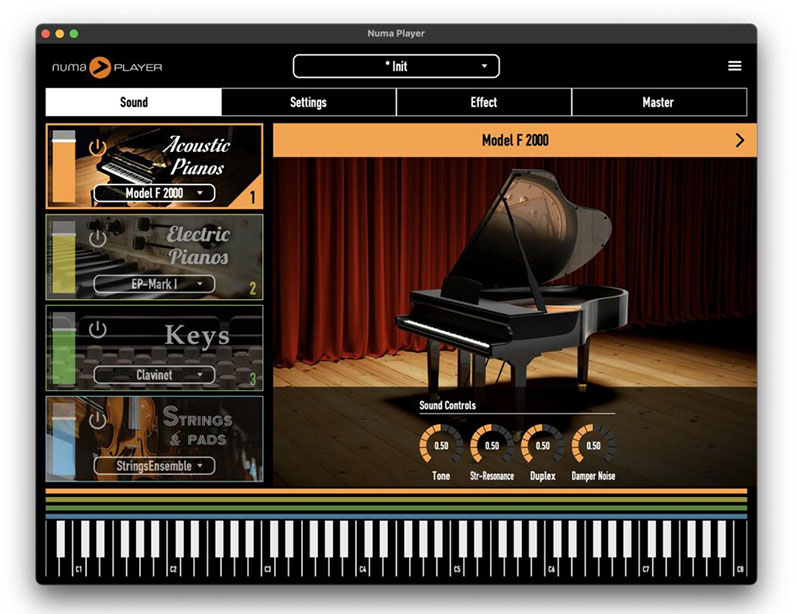Enable the Keys part power button
The image size is (796, 614).
point(97,330)
